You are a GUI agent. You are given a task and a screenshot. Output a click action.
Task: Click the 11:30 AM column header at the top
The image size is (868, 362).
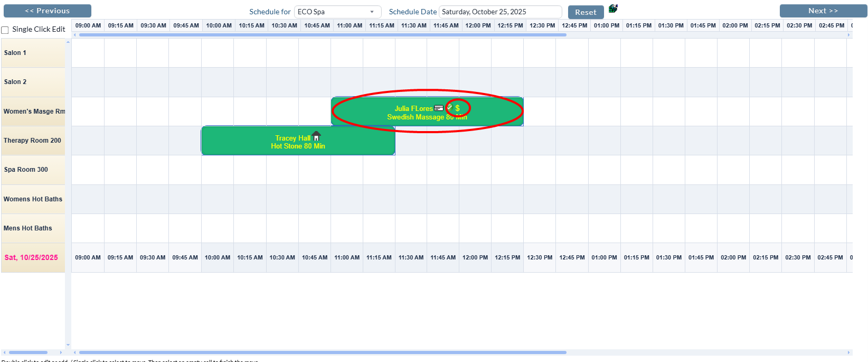(414, 25)
